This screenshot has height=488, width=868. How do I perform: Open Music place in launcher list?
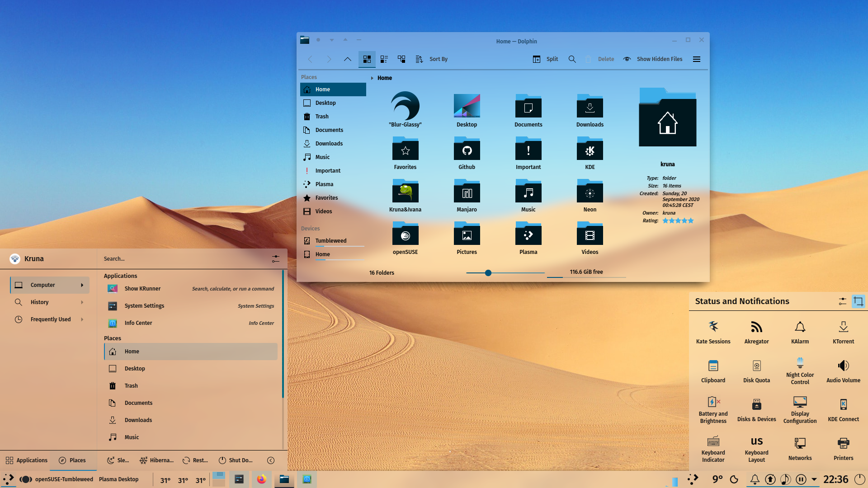pyautogui.click(x=191, y=437)
